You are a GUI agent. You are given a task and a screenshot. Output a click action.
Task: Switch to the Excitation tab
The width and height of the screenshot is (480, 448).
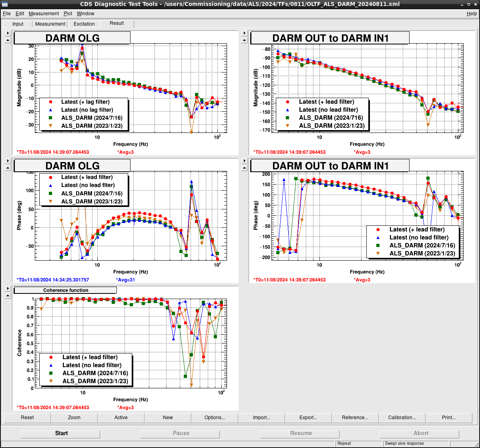(84, 24)
